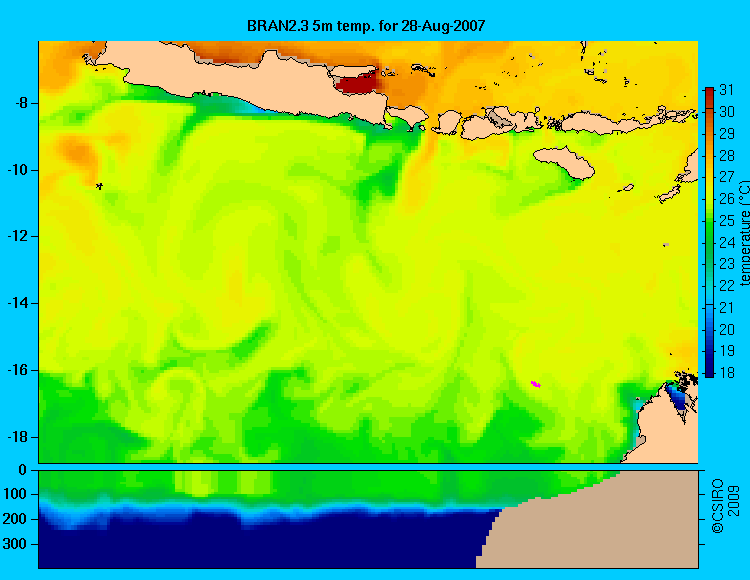Screen dimensions: 750x580
Task: Click the depth axis label "100"
Action: point(15,494)
